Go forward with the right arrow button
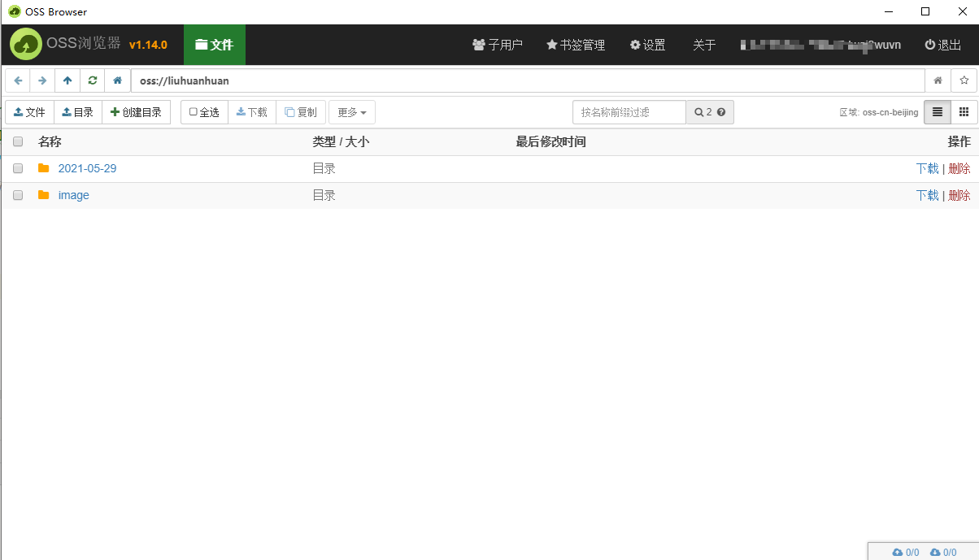This screenshot has height=560, width=979. (x=42, y=80)
